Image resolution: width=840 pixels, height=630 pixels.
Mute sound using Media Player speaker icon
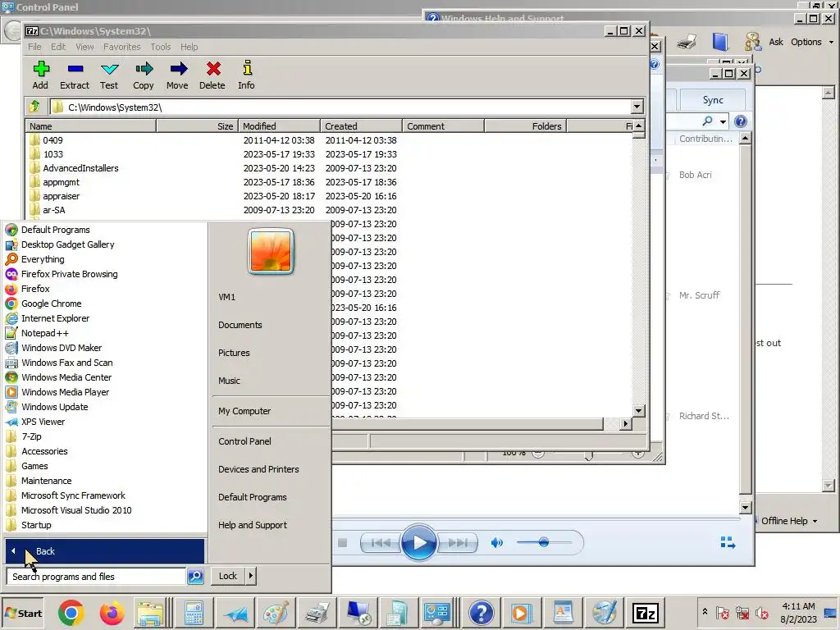(x=496, y=543)
